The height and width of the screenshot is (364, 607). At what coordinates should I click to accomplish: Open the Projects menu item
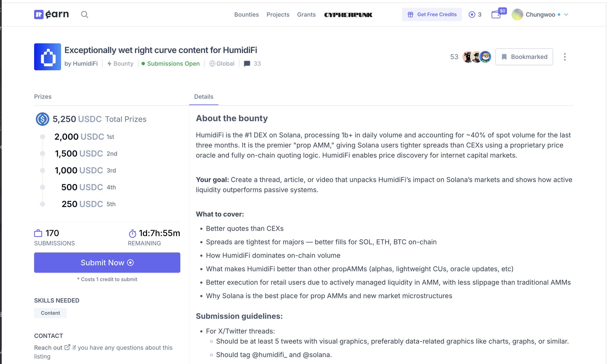coord(278,14)
